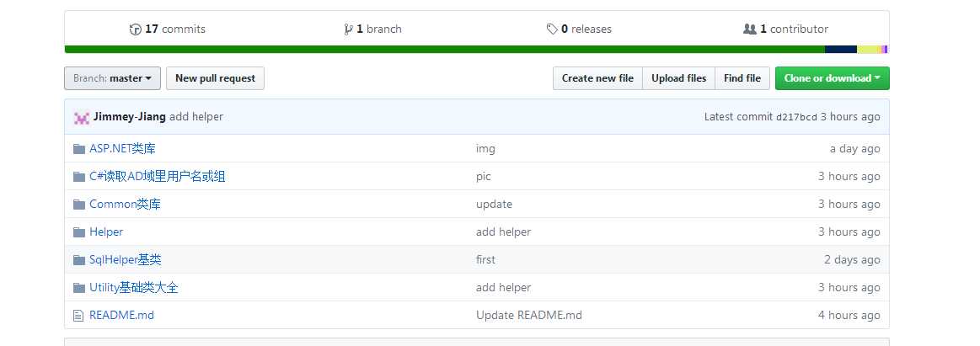Click the releases tag icon
Screen dimensions: 980x346
[552, 29]
